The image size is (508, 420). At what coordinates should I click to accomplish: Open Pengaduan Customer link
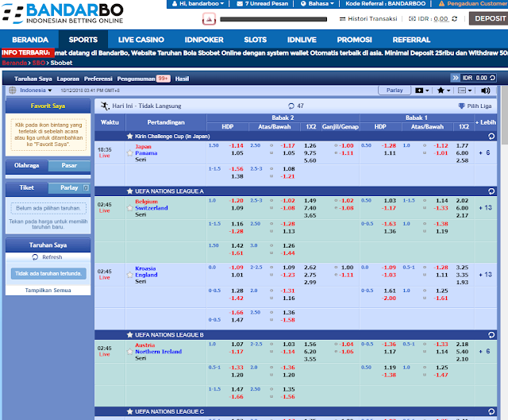[473, 3]
